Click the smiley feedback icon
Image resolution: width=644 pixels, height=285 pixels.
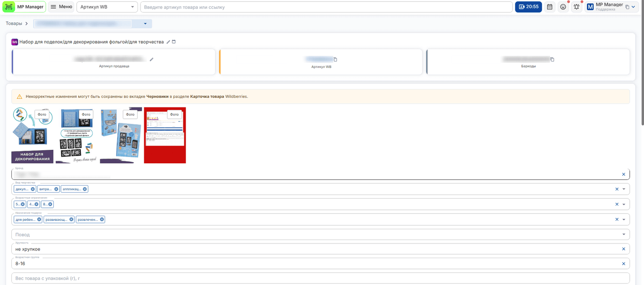pos(563,7)
